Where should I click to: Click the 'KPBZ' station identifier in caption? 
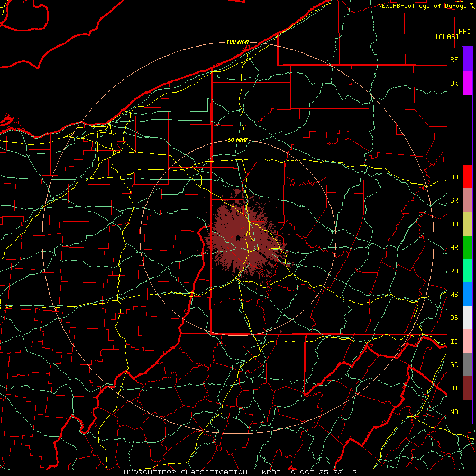click(x=271, y=472)
